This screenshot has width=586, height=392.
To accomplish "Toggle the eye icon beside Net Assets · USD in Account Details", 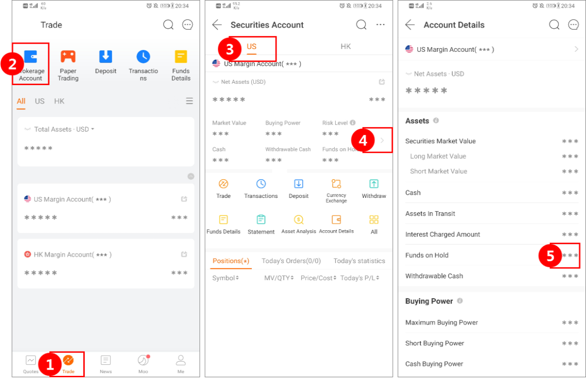I will point(408,74).
